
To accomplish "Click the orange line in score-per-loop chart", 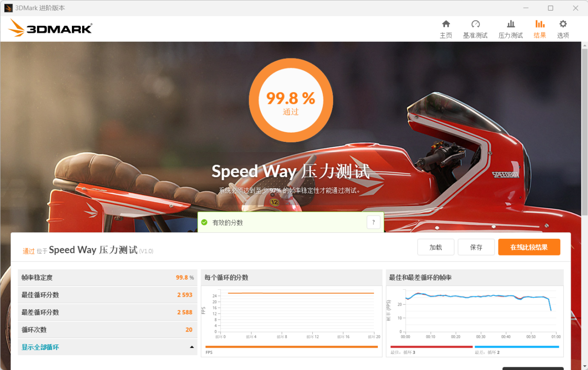I will tap(301, 293).
